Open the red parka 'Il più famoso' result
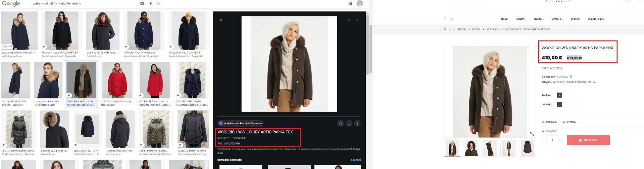The image size is (644, 169). 117,80
